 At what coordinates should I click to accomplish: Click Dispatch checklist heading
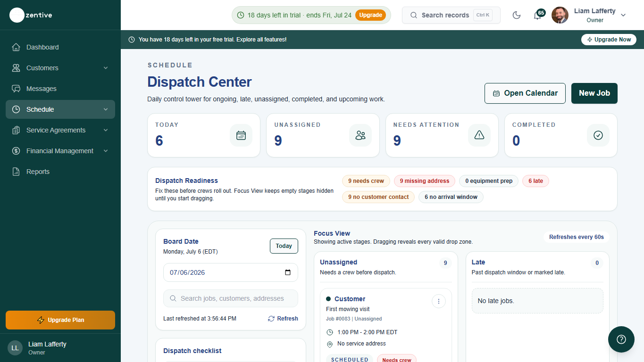pos(192,351)
